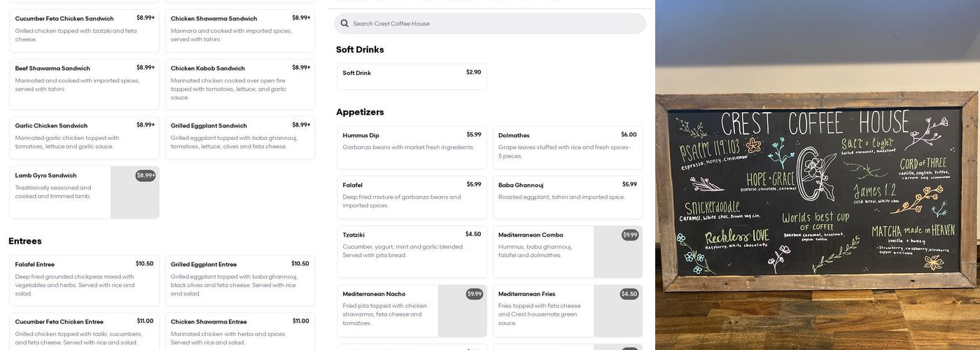Open Mediterranean Fries item photo
The image size is (980, 350).
[x=617, y=311]
